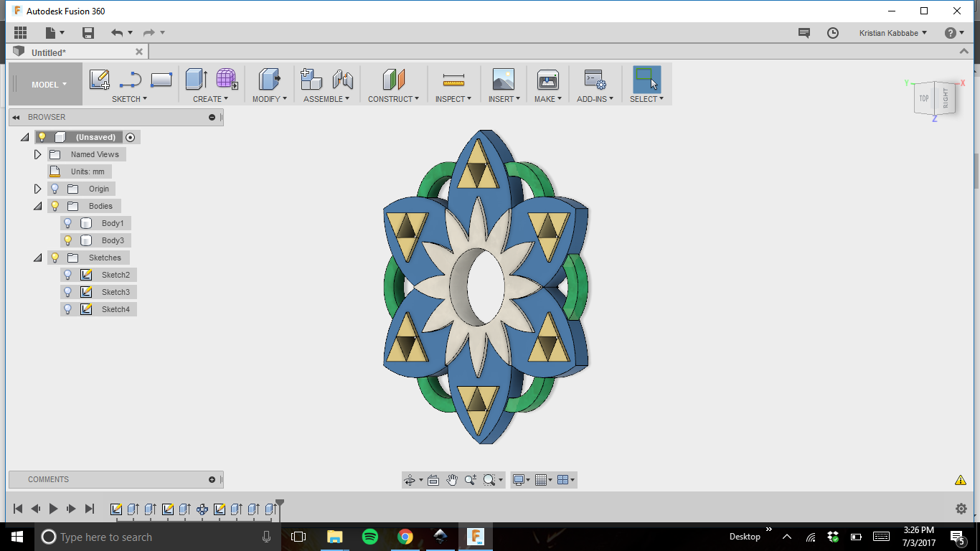Open the SKETCH menu
Image resolution: width=980 pixels, height=551 pixels.
coord(129,99)
